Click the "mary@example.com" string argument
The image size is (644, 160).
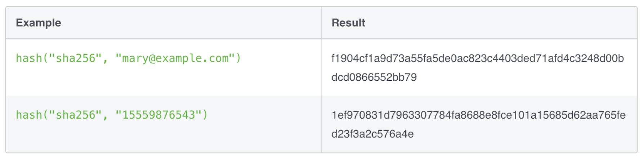175,58
